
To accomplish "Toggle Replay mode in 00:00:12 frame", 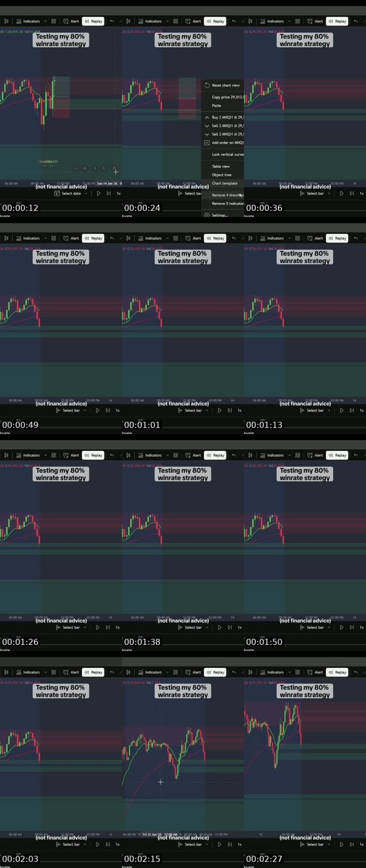I will click(93, 21).
